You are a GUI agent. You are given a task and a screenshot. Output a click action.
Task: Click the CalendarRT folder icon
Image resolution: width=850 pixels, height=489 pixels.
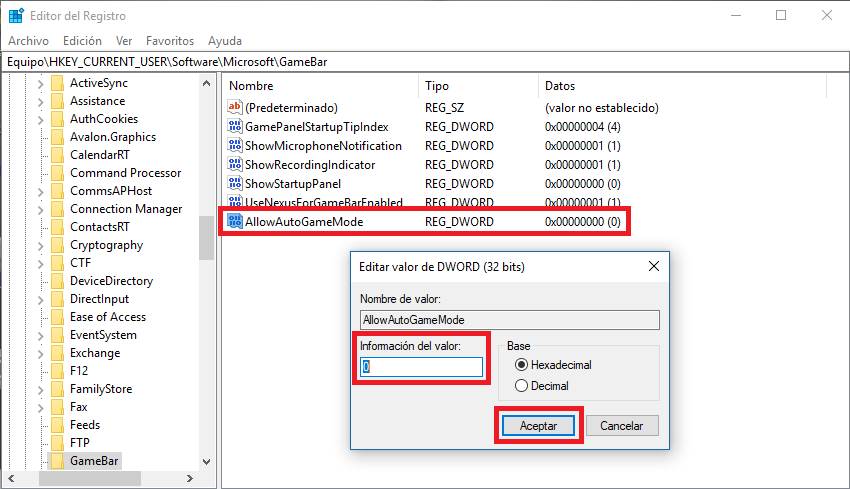coord(57,155)
